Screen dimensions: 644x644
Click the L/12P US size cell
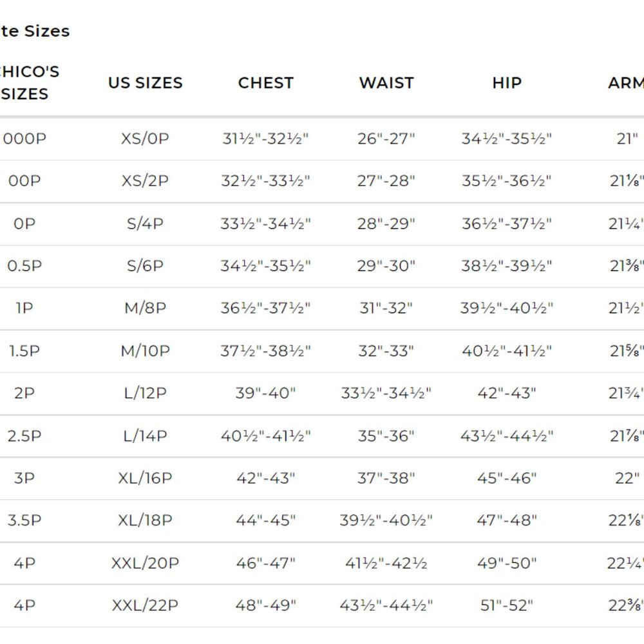coord(145,393)
